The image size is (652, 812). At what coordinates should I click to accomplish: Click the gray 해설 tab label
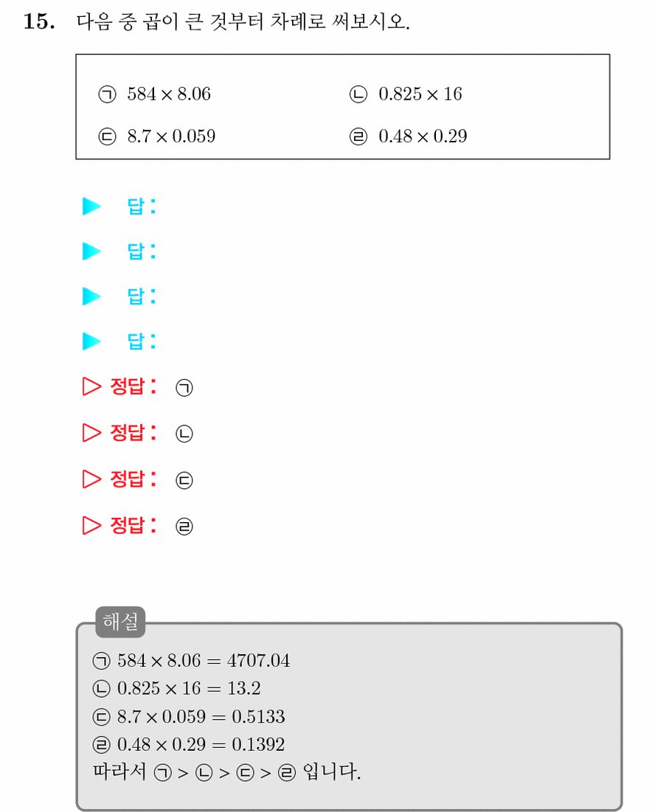point(120,622)
